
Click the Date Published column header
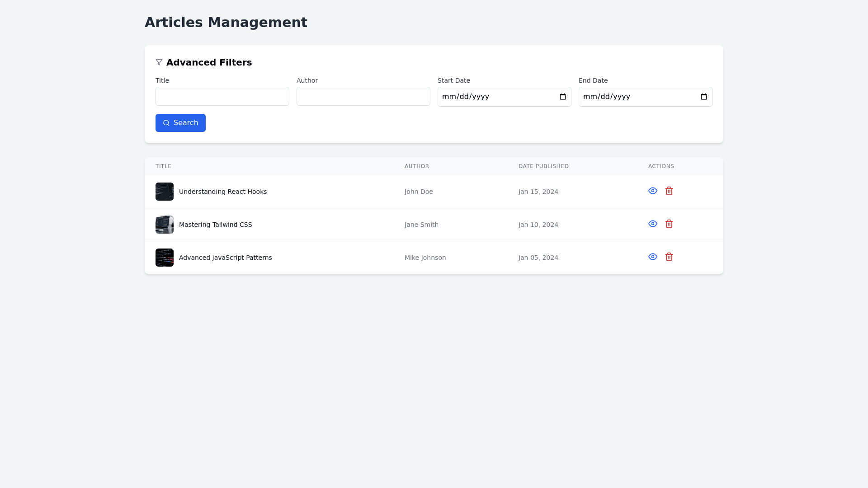[x=543, y=166]
